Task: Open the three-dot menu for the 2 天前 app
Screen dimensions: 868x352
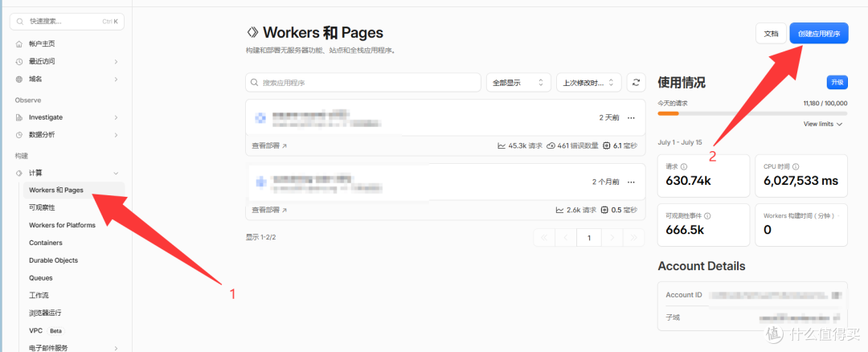Action: [x=631, y=118]
